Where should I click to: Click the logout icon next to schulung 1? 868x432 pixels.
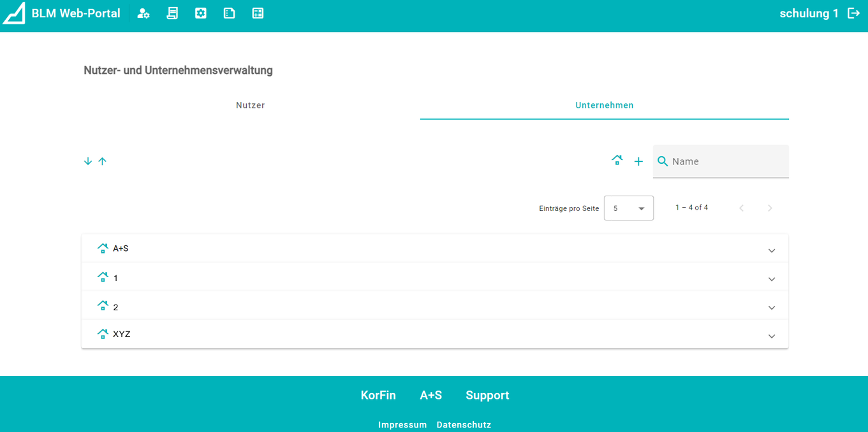853,13
